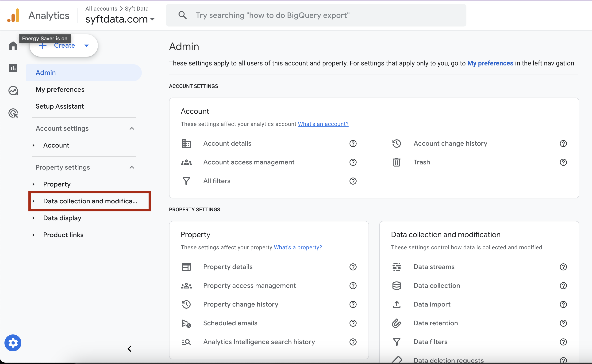Open Property access management settings
The image size is (592, 364).
[249, 285]
